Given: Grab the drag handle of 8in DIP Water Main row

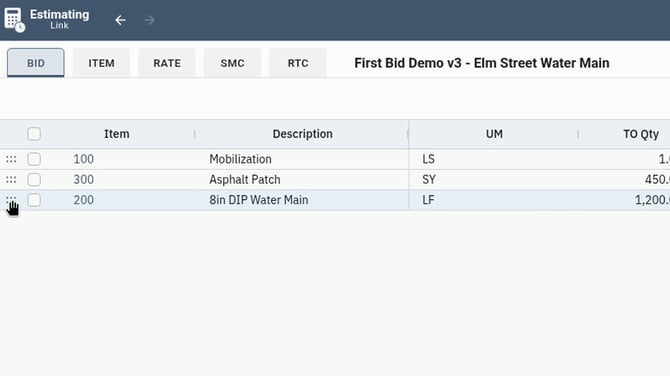Looking at the screenshot, I should pos(11,199).
